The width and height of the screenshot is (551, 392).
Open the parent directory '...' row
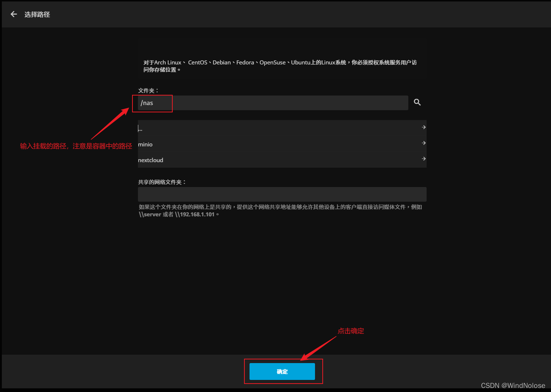[282, 128]
